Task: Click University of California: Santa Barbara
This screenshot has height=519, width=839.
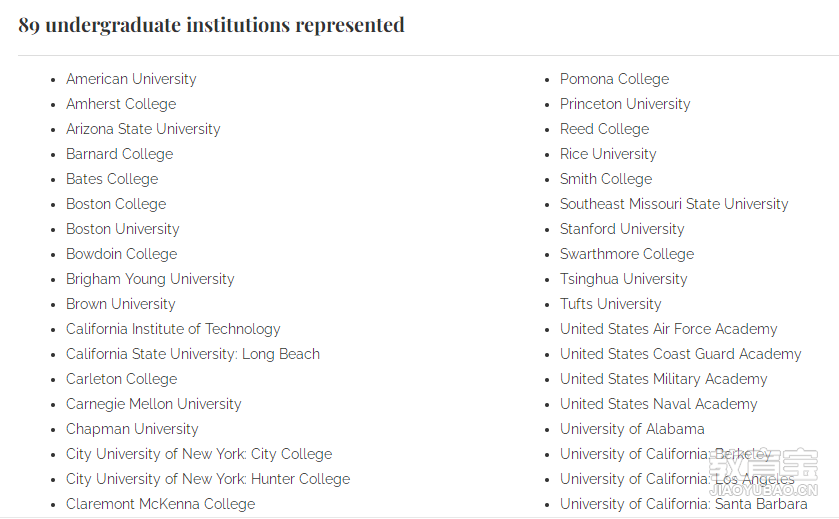Action: pyautogui.click(x=684, y=504)
